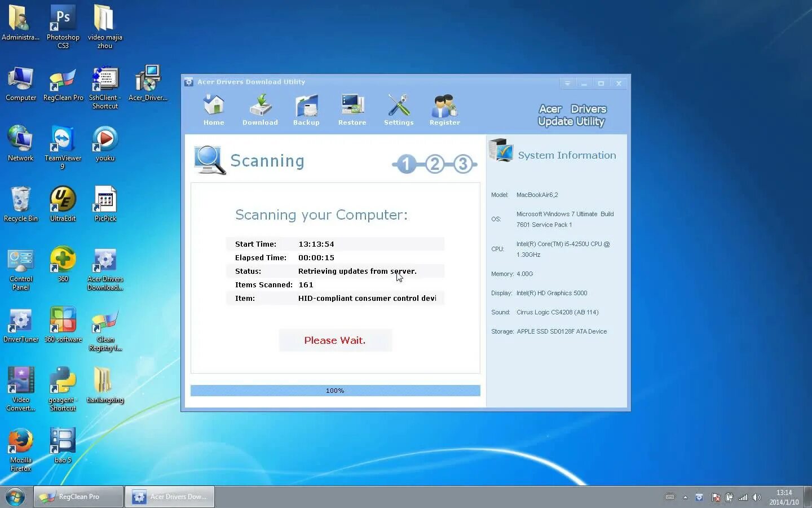The width and height of the screenshot is (812, 508).
Task: Click the Show Desktop strip
Action: click(x=807, y=497)
